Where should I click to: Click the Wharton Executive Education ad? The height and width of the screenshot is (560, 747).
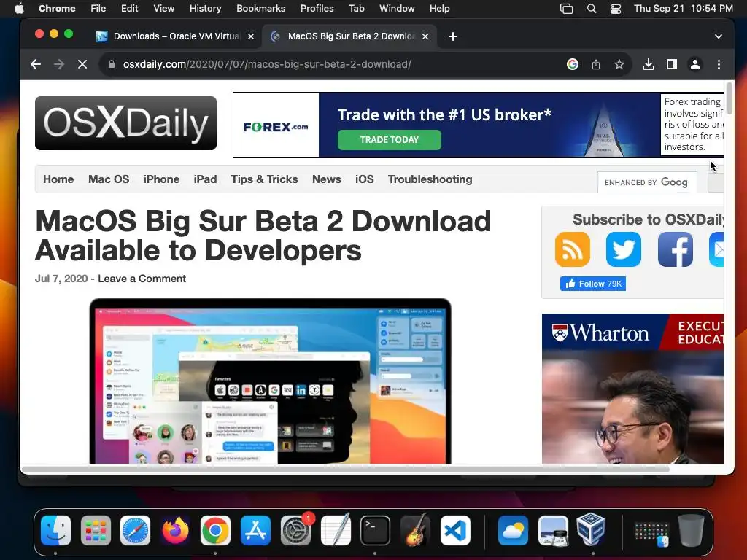coord(632,389)
